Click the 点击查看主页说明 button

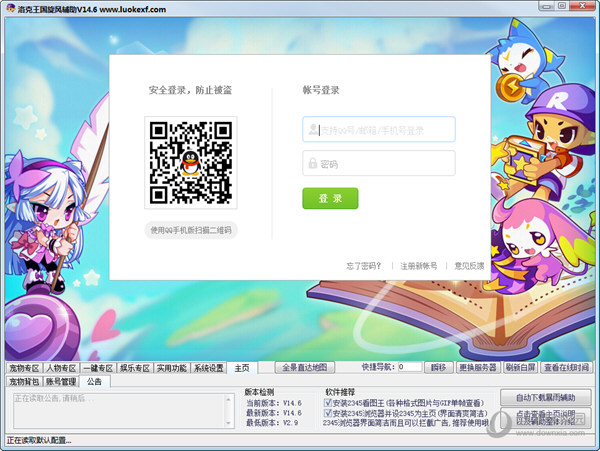[546, 418]
